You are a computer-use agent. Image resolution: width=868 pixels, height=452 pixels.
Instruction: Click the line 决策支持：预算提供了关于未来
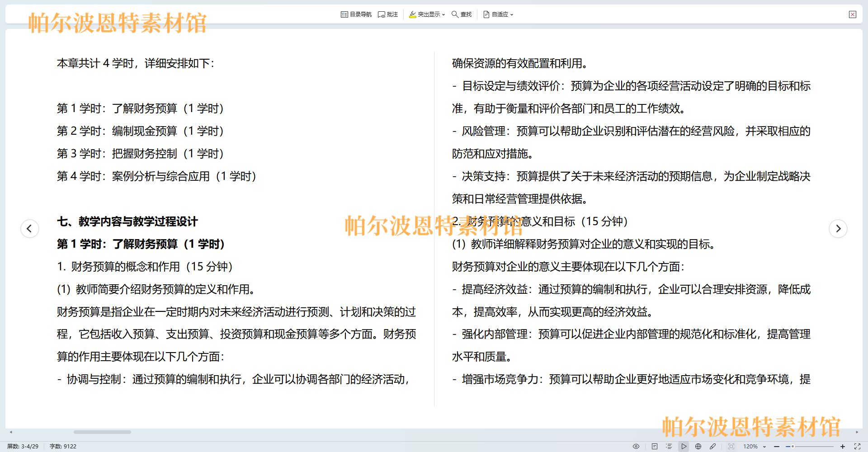click(632, 176)
